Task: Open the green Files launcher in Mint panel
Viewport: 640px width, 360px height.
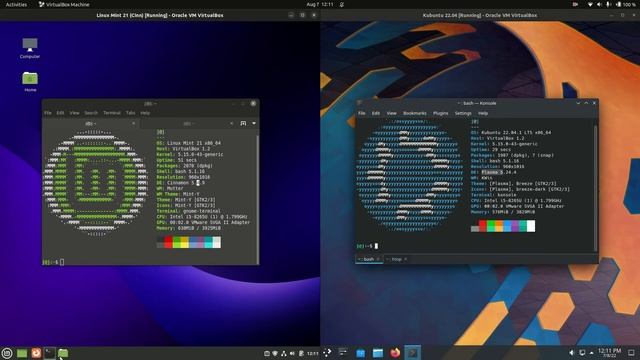Action: click(63, 353)
